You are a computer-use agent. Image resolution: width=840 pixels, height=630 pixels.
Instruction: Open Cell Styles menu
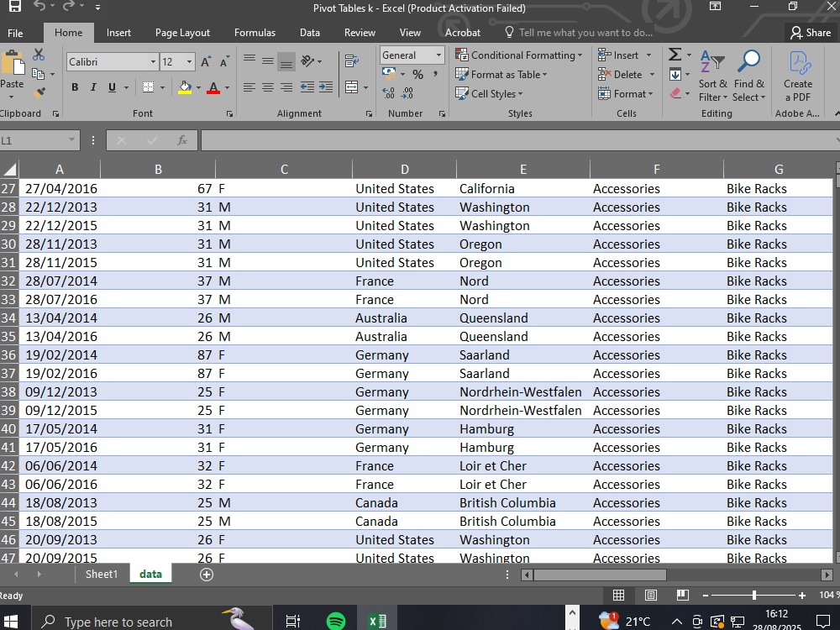pyautogui.click(x=489, y=94)
